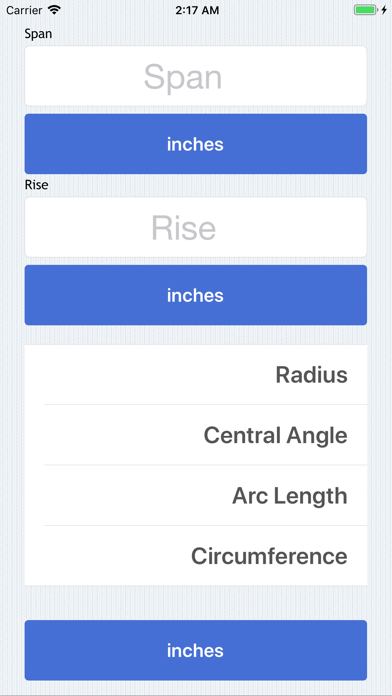Tap the Span input field
The width and height of the screenshot is (392, 696).
coord(196,76)
